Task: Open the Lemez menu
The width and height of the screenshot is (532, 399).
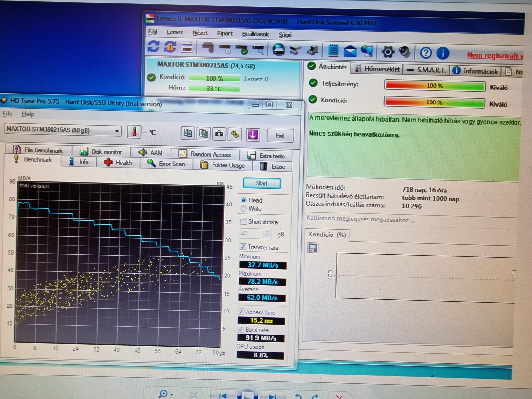Action: click(175, 32)
